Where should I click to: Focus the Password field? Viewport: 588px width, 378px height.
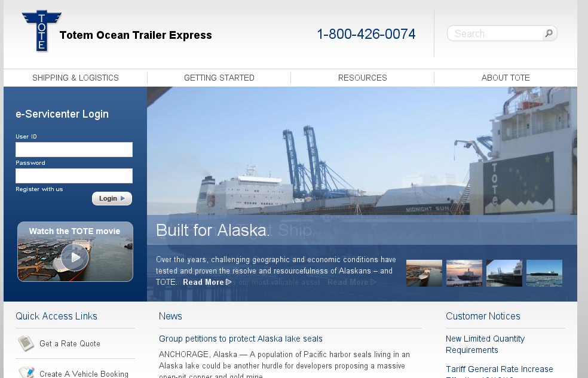(x=74, y=176)
